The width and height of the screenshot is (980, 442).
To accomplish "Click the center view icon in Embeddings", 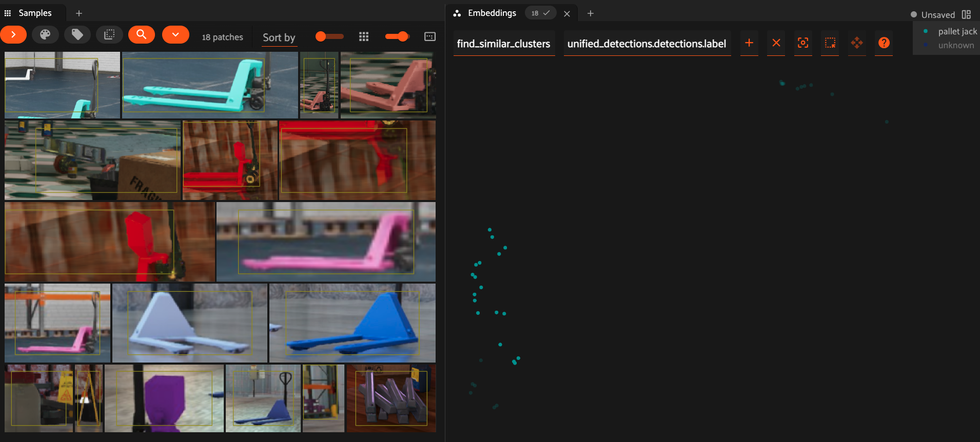I will click(x=803, y=43).
